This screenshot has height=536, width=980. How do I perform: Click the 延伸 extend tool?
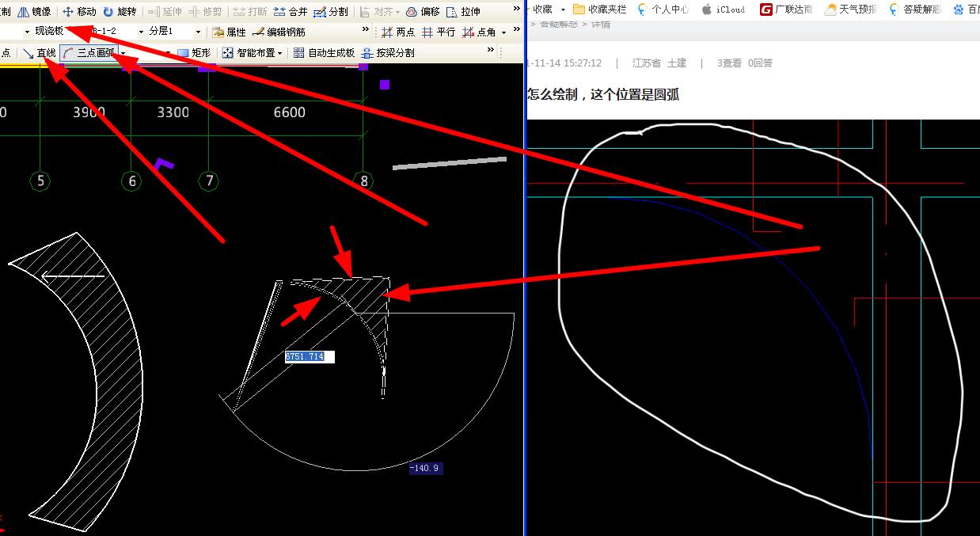click(x=165, y=12)
